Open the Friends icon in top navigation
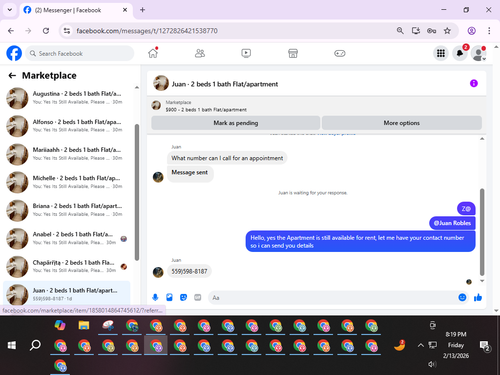Viewport: 500px width, 375px height. pos(200,53)
